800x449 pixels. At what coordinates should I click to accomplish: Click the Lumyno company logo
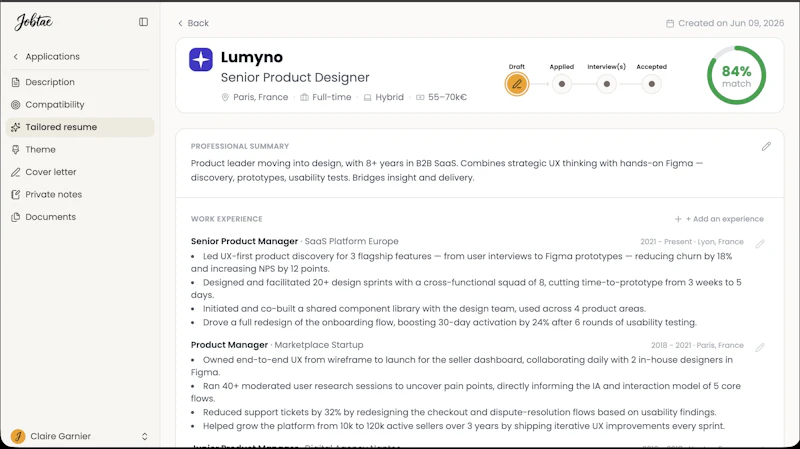click(201, 60)
